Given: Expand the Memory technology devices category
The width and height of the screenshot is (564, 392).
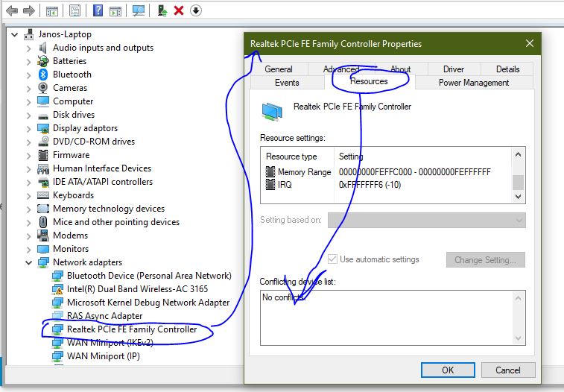Looking at the screenshot, I should [x=29, y=209].
